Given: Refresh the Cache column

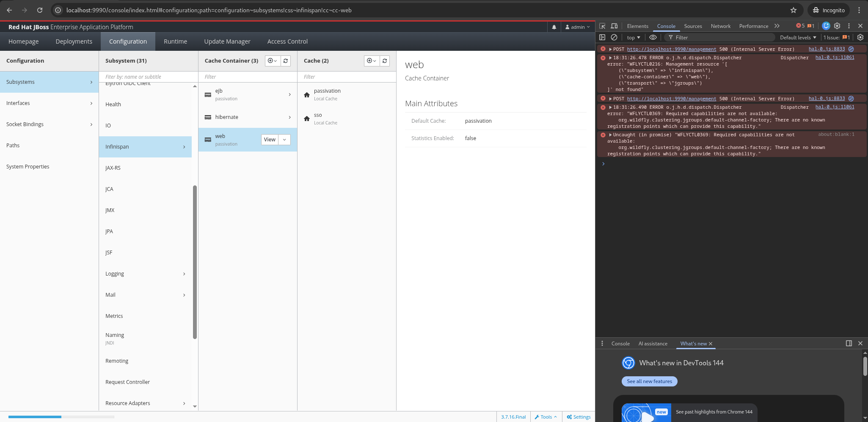Looking at the screenshot, I should click(x=385, y=61).
